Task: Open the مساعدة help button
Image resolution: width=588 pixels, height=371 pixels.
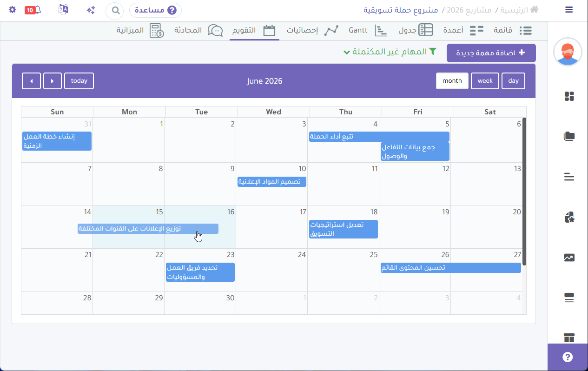Action: [155, 10]
